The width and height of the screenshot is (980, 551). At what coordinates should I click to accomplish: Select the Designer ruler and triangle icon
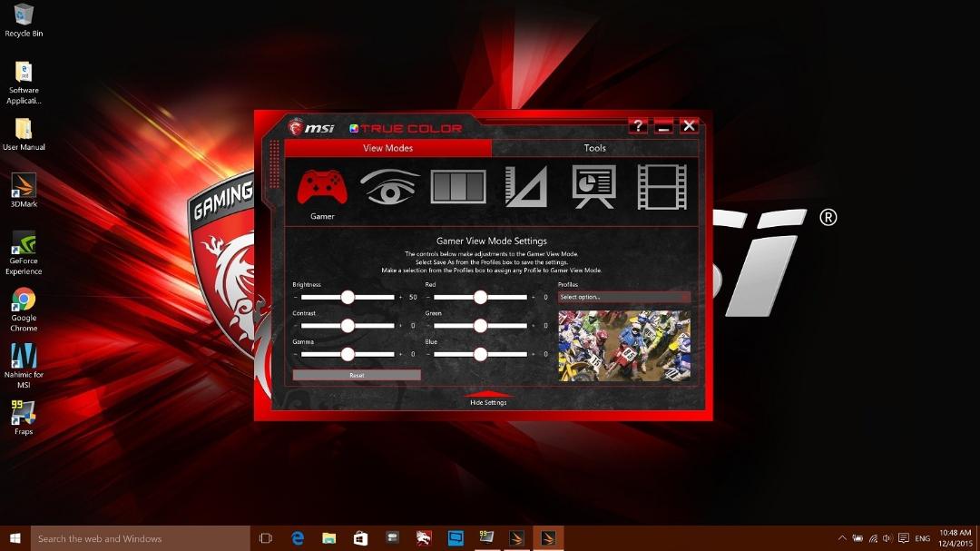coord(526,186)
